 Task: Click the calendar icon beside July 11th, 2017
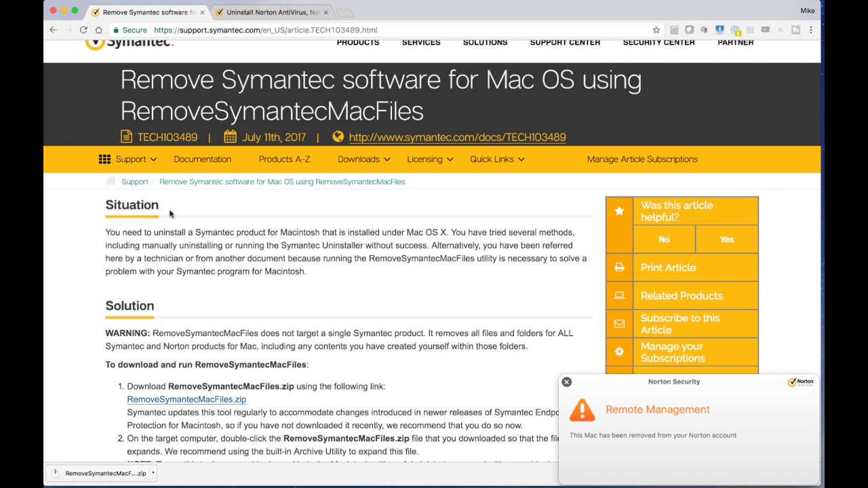point(230,137)
